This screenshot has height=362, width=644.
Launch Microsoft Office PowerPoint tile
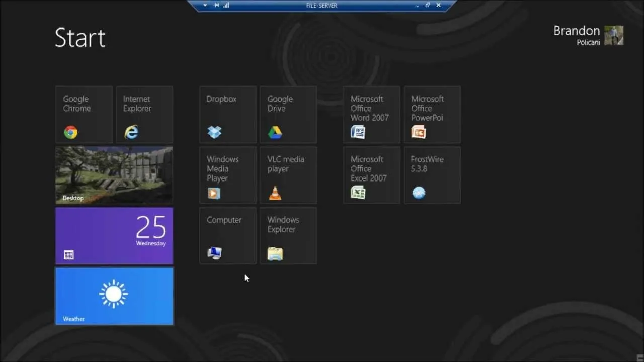click(432, 115)
